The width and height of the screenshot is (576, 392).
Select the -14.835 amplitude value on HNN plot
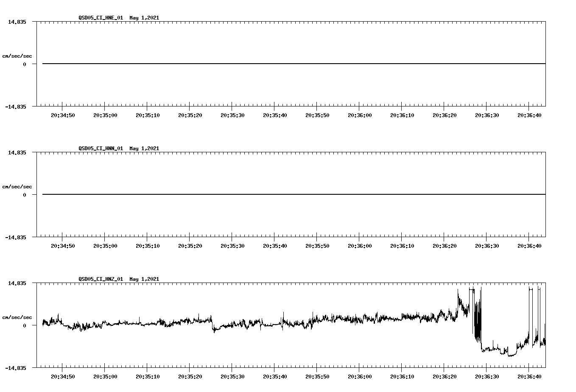pyautogui.click(x=16, y=238)
